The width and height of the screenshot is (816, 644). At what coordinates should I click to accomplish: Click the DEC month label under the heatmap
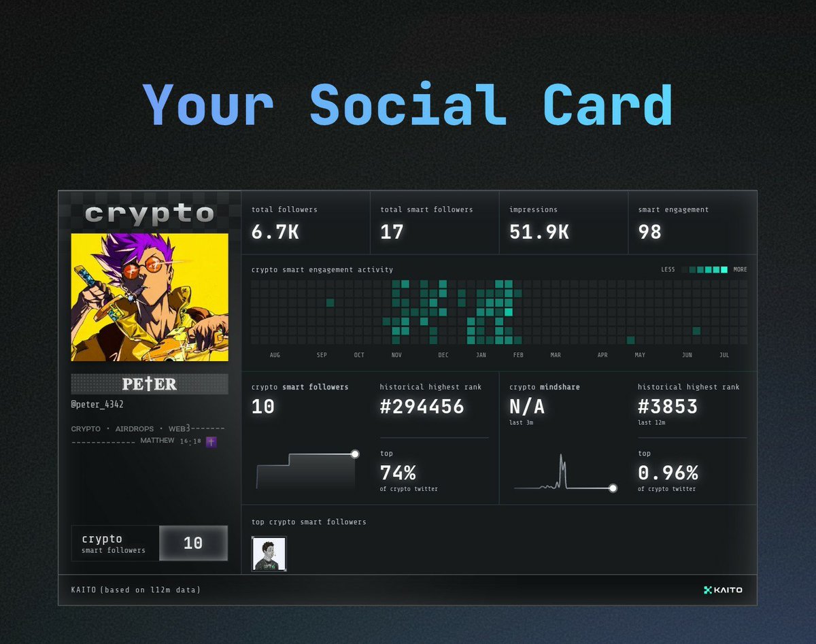[443, 355]
